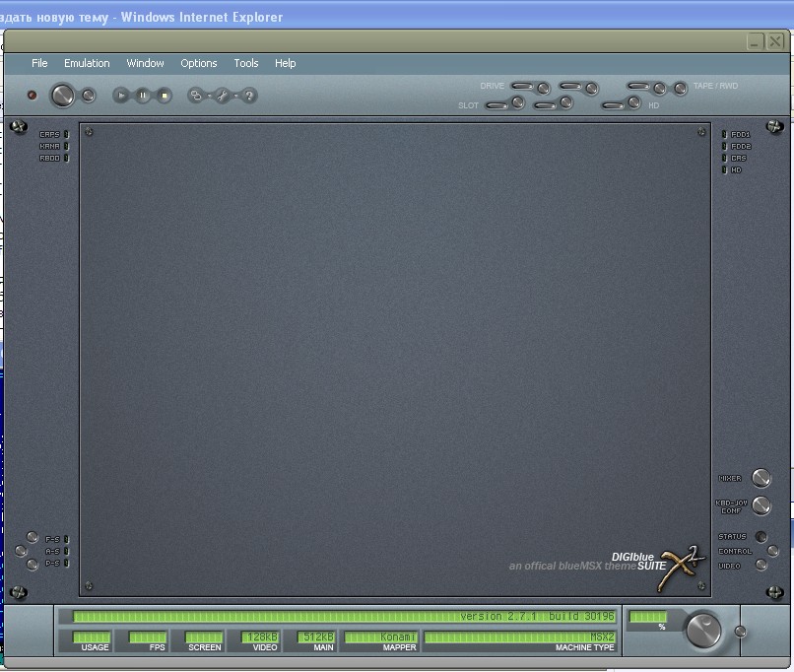Click the version 2.7.1 build 30196 display
The height and width of the screenshot is (672, 794).
click(344, 617)
